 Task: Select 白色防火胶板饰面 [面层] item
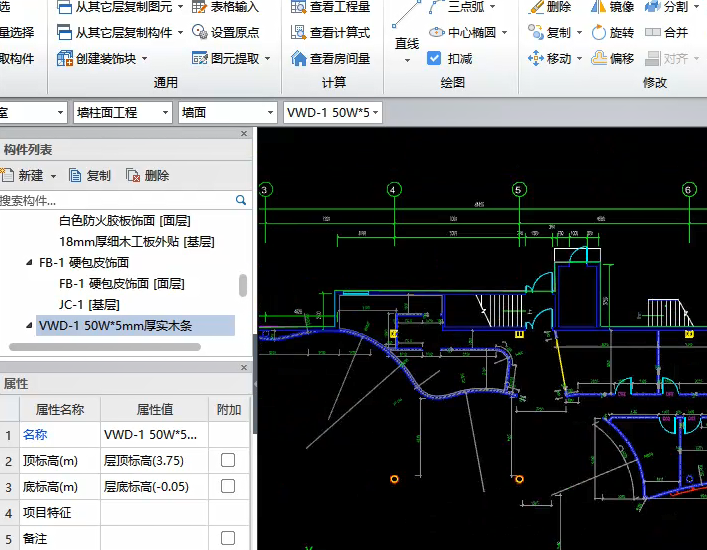(125, 220)
